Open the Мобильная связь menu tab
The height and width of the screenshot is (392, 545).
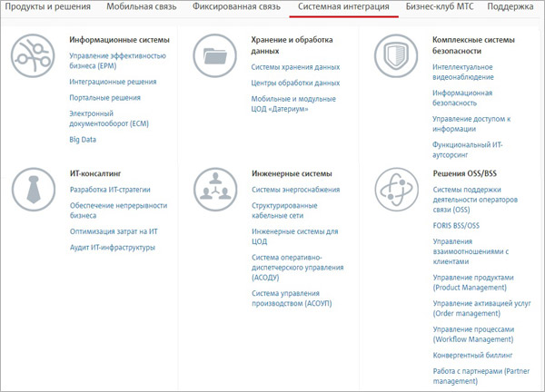(x=142, y=6)
